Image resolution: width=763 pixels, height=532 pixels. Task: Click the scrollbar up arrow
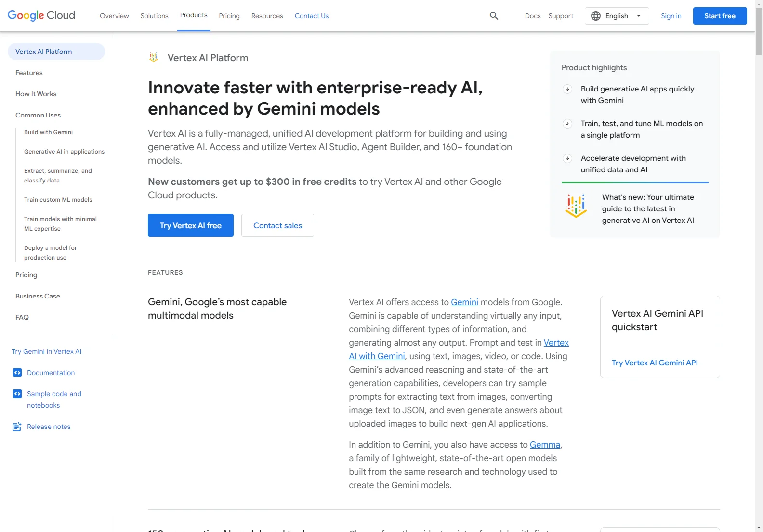[x=759, y=4]
